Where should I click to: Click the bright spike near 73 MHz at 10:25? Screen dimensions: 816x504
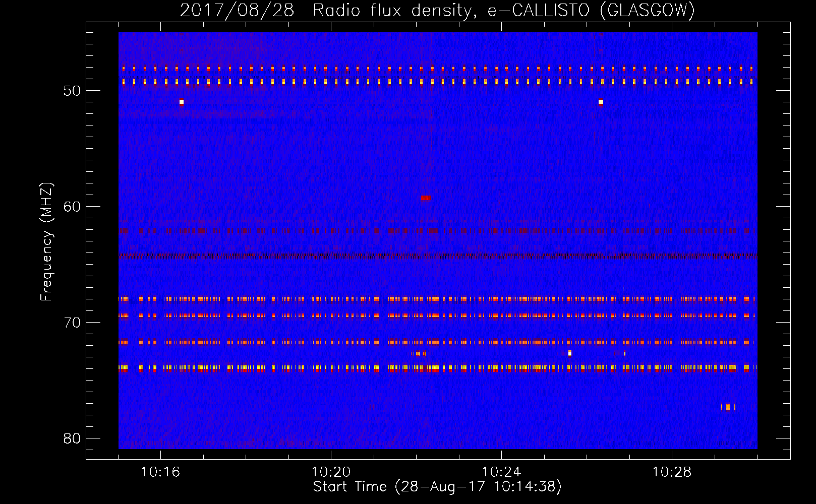coord(570,353)
